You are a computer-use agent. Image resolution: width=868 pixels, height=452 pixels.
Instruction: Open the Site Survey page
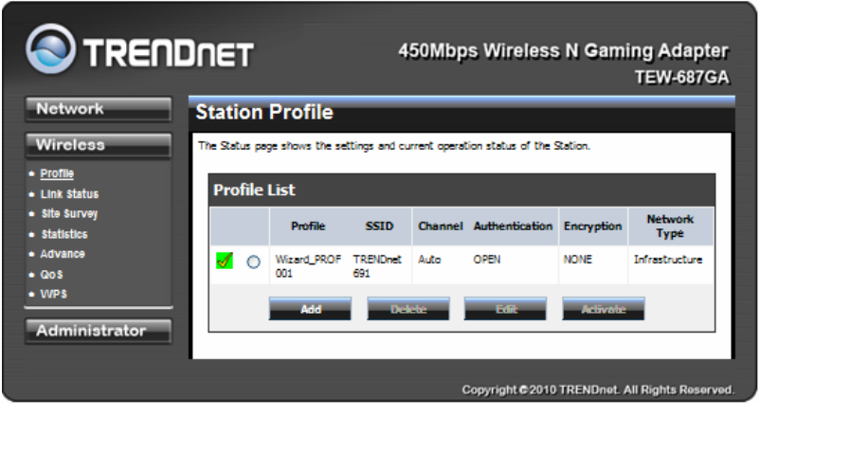(x=69, y=213)
